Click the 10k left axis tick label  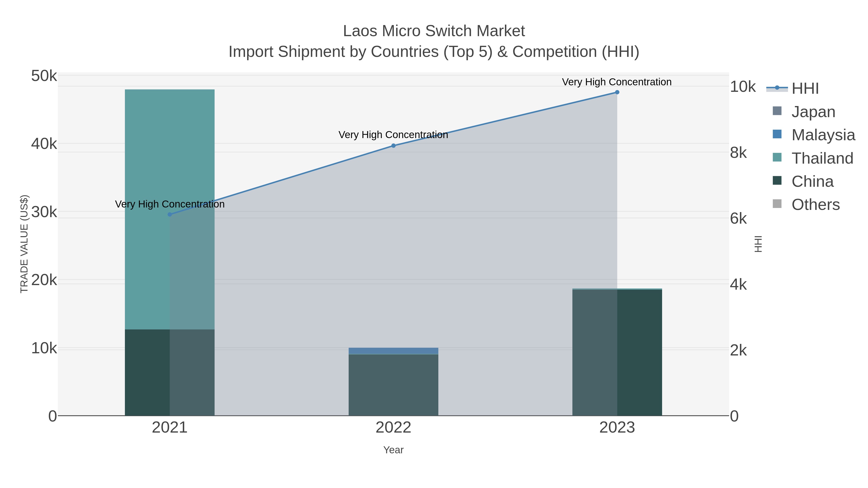[x=44, y=348]
